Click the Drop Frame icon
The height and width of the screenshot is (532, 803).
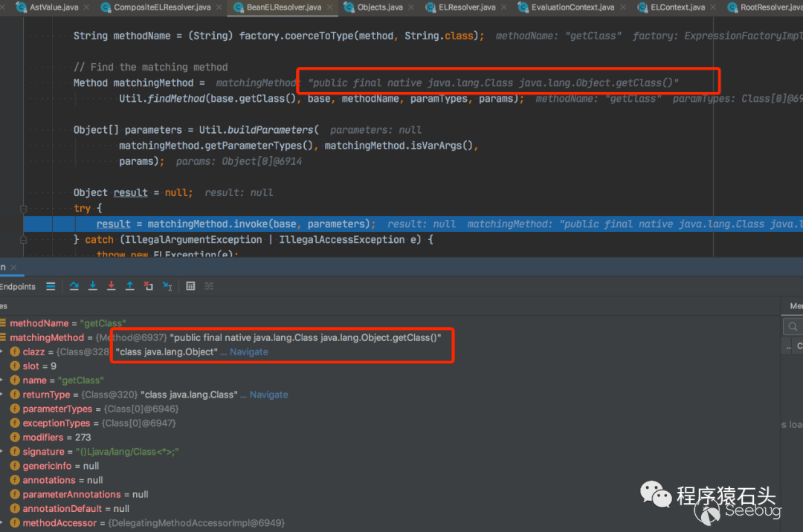coord(149,286)
